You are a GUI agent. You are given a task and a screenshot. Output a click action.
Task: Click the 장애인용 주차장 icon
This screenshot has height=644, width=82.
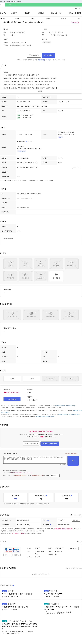tap(12, 315)
